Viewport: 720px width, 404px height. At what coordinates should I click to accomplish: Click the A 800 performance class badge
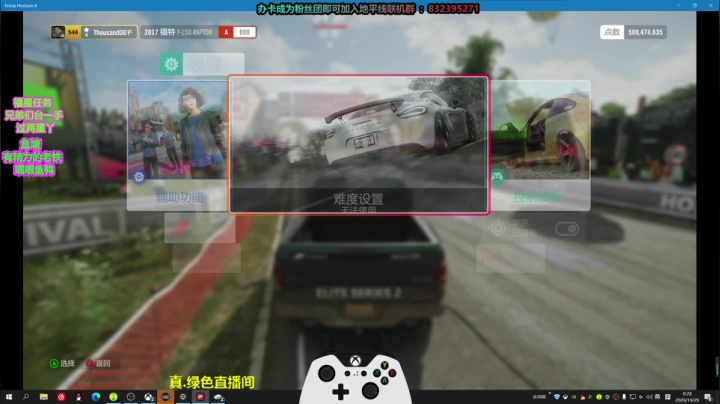tap(237, 32)
